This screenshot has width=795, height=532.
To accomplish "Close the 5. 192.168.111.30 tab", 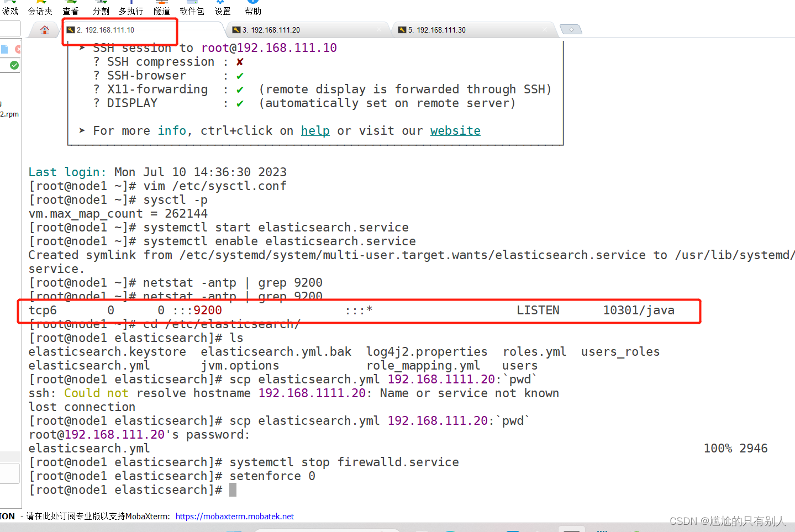I will click(545, 30).
